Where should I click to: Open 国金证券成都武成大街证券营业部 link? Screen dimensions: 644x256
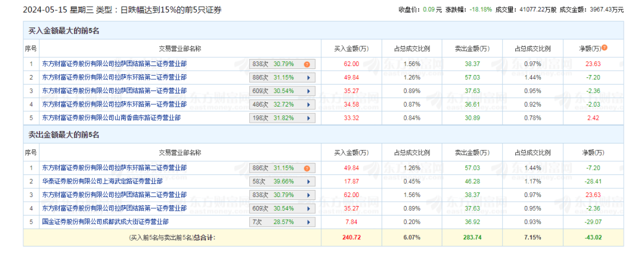105,222
